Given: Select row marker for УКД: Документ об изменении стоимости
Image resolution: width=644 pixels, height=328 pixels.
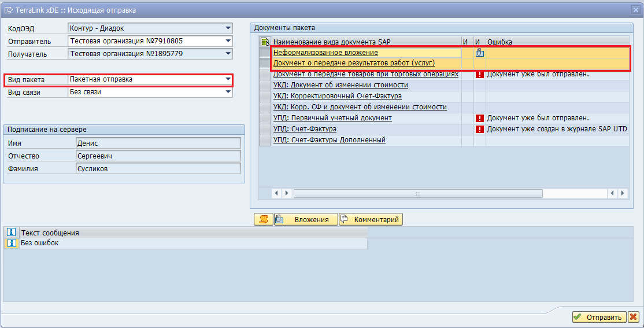Looking at the screenshot, I should click(x=265, y=85).
